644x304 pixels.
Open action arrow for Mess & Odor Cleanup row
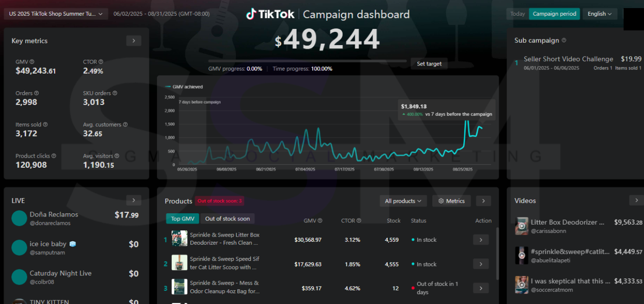[x=481, y=288]
